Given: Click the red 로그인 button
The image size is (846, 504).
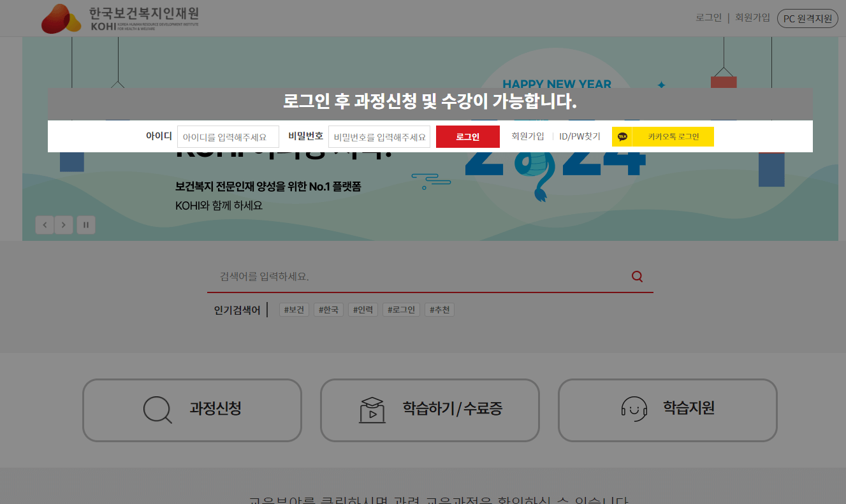Looking at the screenshot, I should (467, 136).
